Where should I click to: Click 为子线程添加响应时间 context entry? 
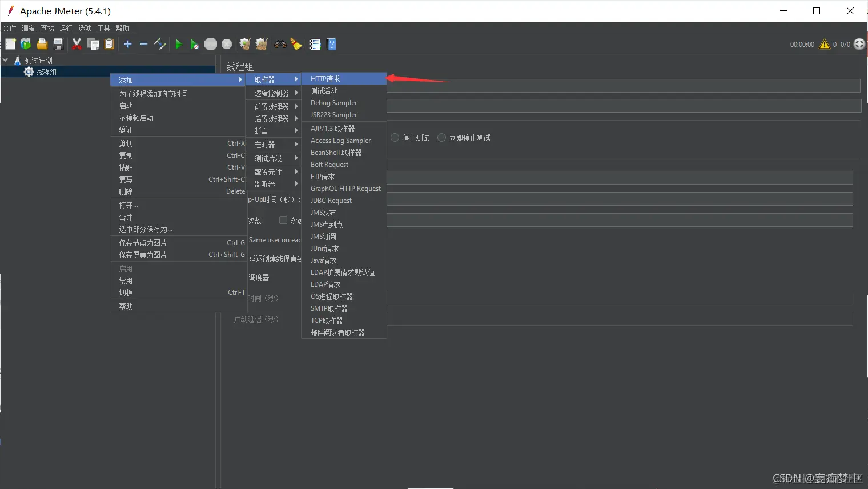click(178, 94)
